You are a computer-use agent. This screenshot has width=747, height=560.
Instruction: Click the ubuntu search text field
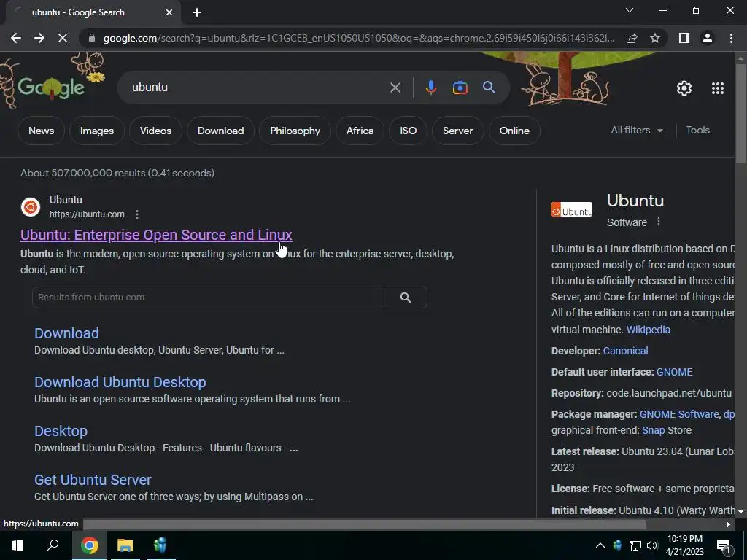pyautogui.click(x=258, y=87)
